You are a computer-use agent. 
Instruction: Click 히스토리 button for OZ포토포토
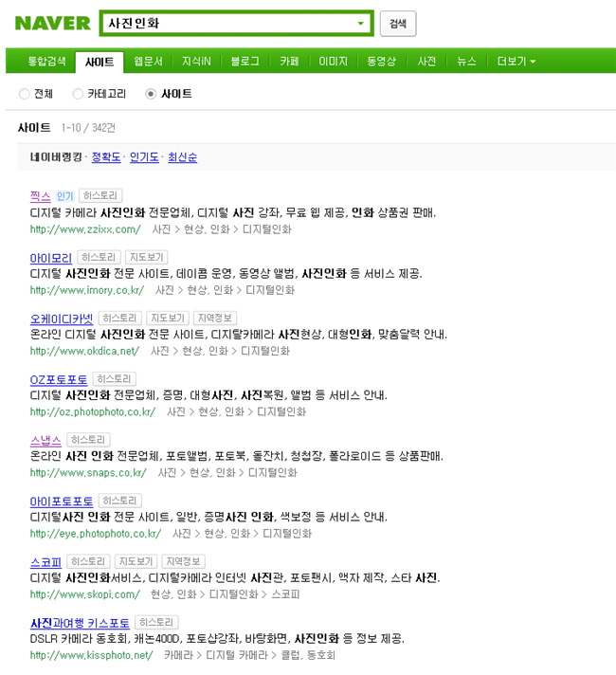coord(115,379)
